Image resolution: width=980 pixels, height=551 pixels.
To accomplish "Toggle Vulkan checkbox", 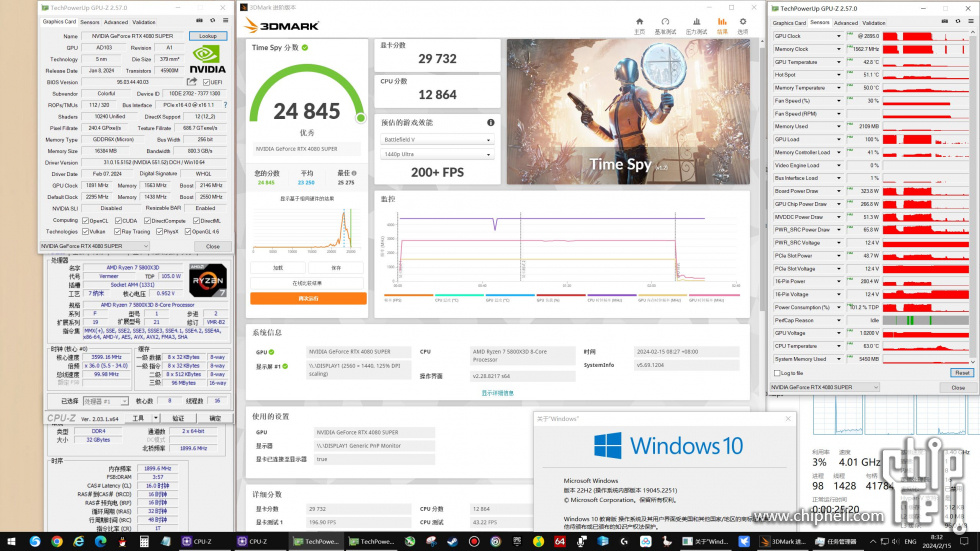I will pyautogui.click(x=86, y=232).
